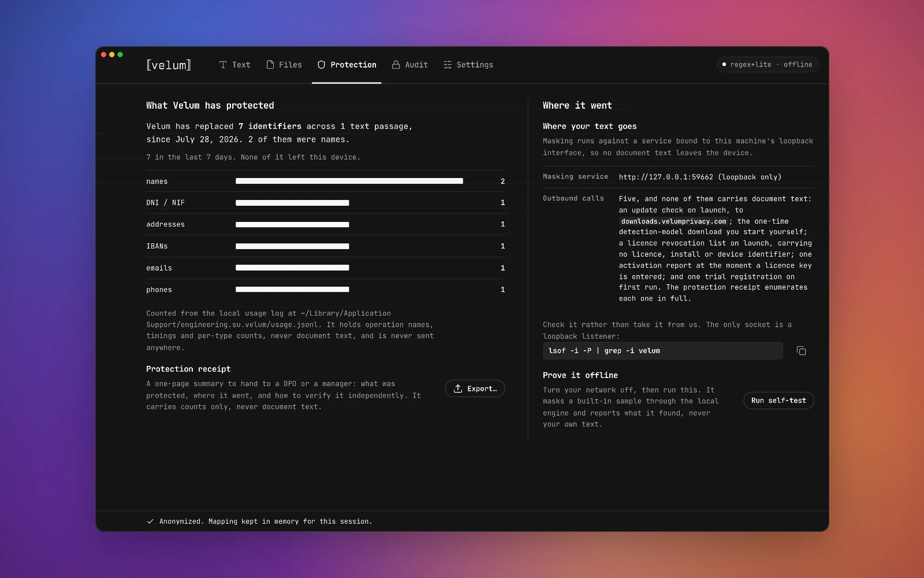Click the addresses row label

(166, 224)
